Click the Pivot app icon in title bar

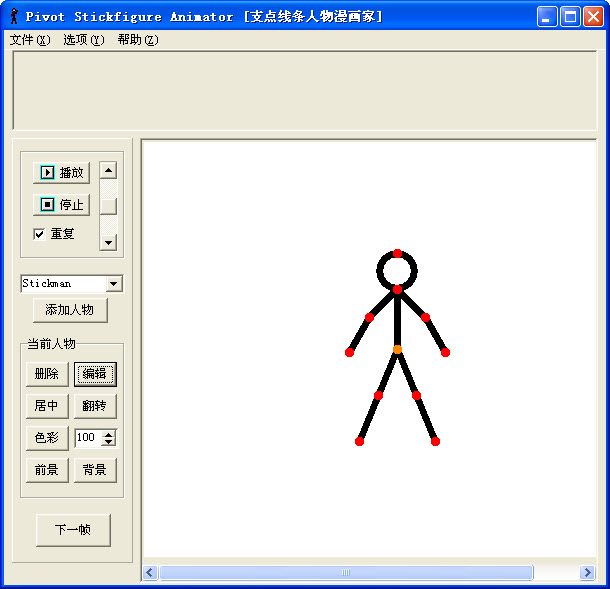(14, 16)
